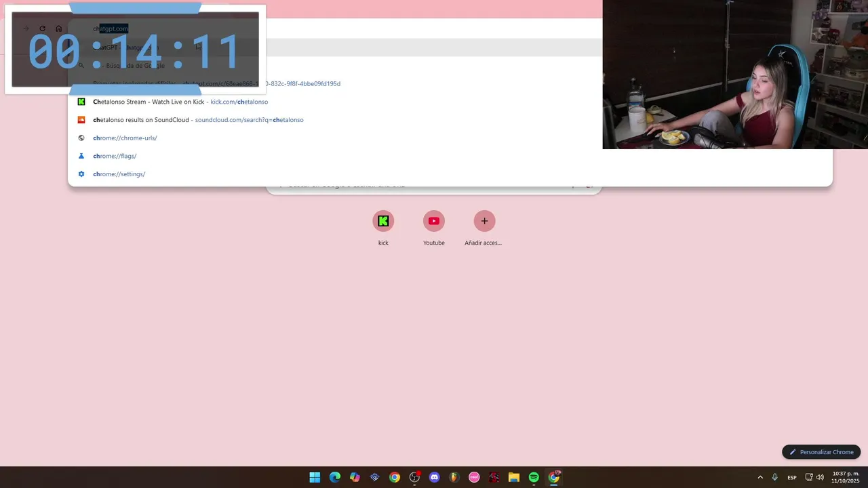Click the gear icon beside chrome://settings/
Screen dimensions: 868x488
81,174
